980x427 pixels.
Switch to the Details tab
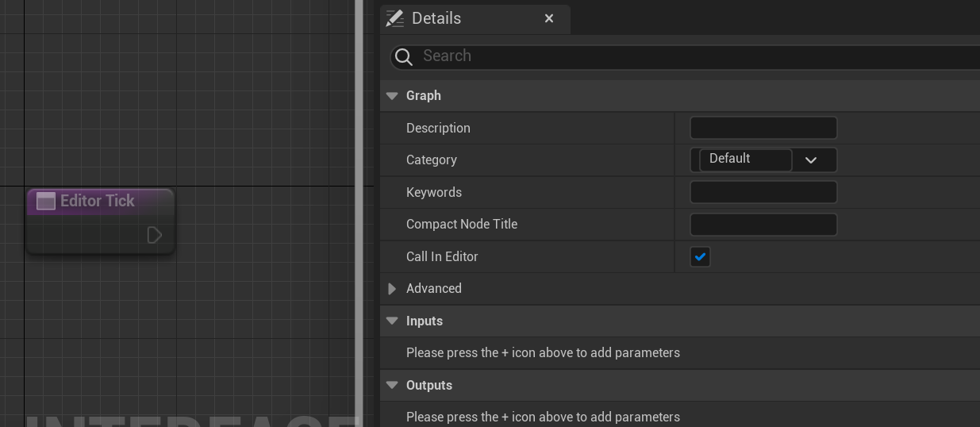(436, 18)
